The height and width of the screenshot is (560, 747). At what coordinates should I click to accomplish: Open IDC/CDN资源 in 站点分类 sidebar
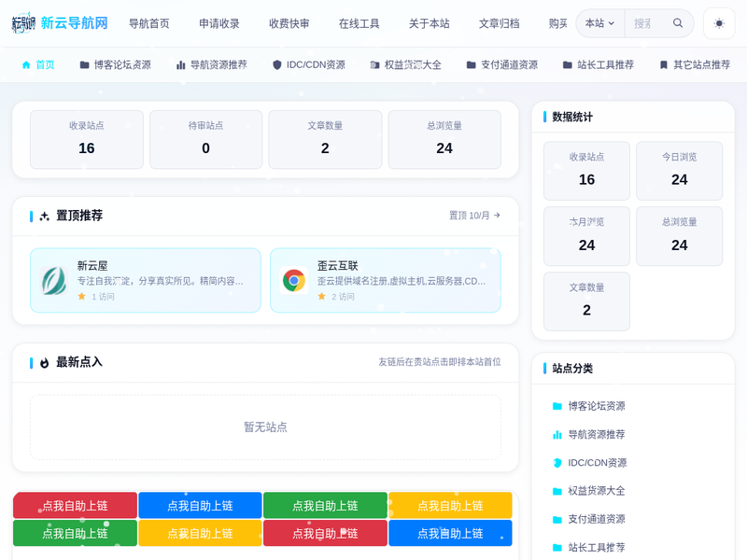[x=590, y=462]
